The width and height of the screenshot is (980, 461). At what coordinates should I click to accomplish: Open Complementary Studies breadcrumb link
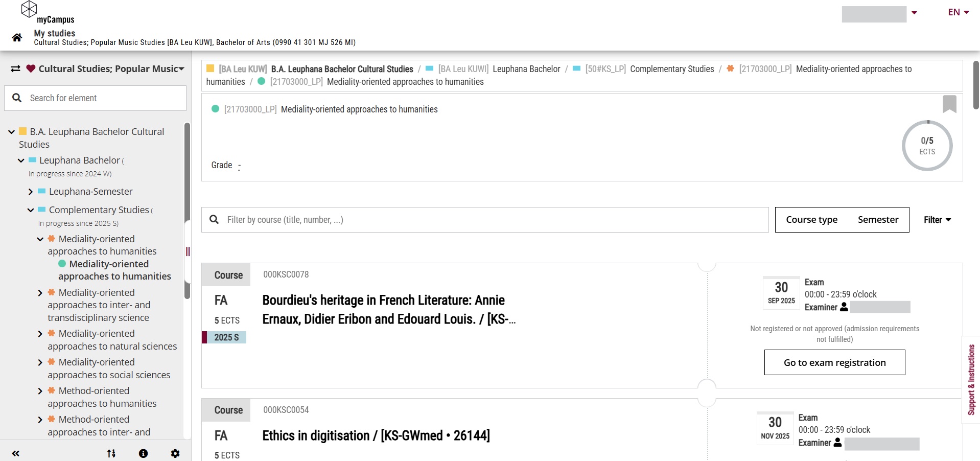(671, 69)
